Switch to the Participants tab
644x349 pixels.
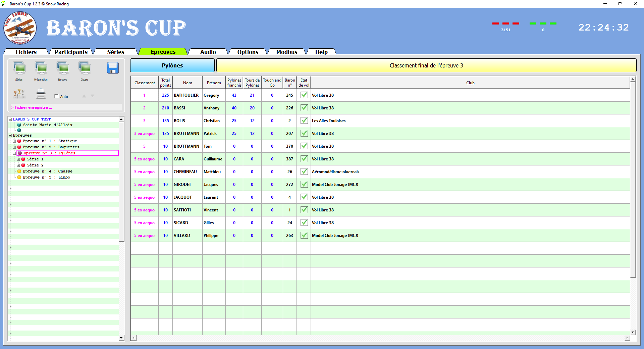[70, 52]
